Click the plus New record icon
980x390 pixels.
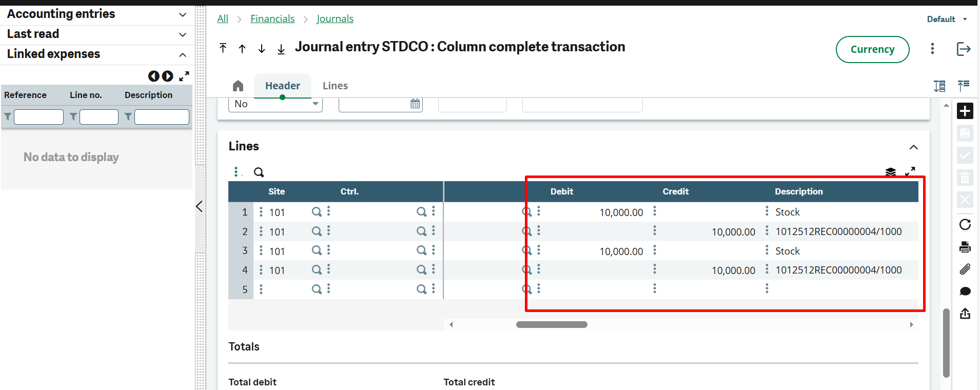(965, 111)
